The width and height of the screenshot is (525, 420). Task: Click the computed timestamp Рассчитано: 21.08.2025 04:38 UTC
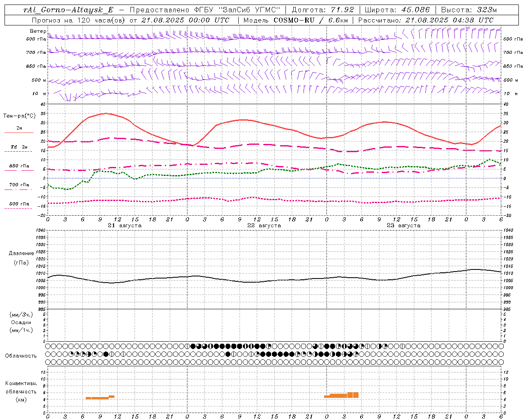click(x=426, y=20)
